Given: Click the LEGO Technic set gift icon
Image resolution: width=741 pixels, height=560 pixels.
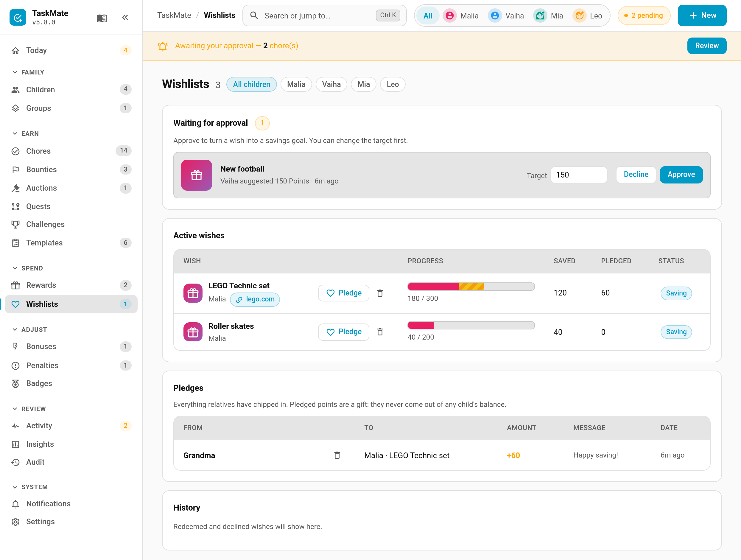Looking at the screenshot, I should (193, 293).
